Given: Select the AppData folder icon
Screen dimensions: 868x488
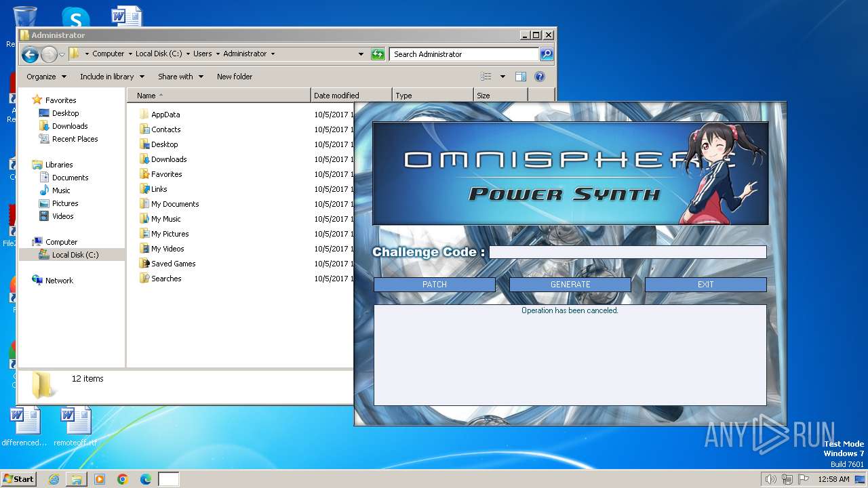Looking at the screenshot, I should pos(144,115).
